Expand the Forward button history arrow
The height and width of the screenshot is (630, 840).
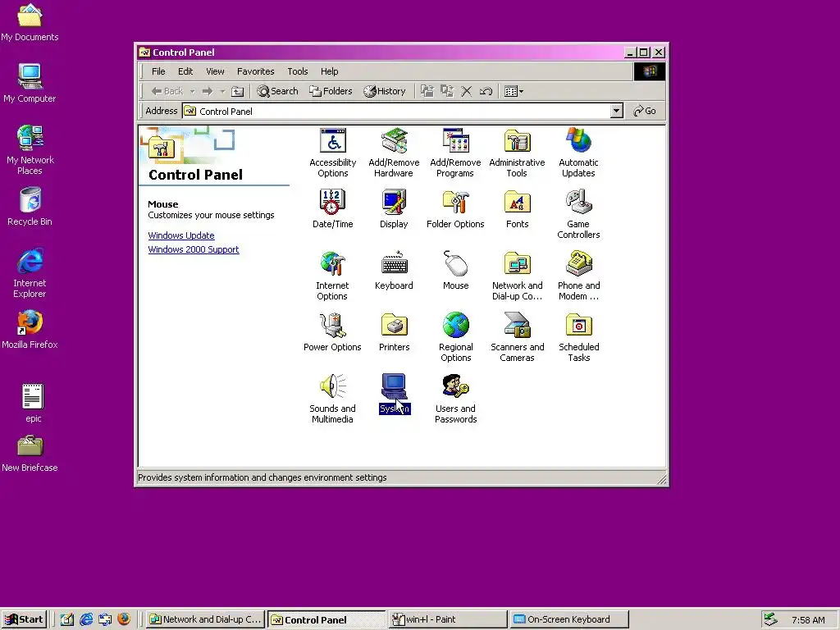[222, 92]
